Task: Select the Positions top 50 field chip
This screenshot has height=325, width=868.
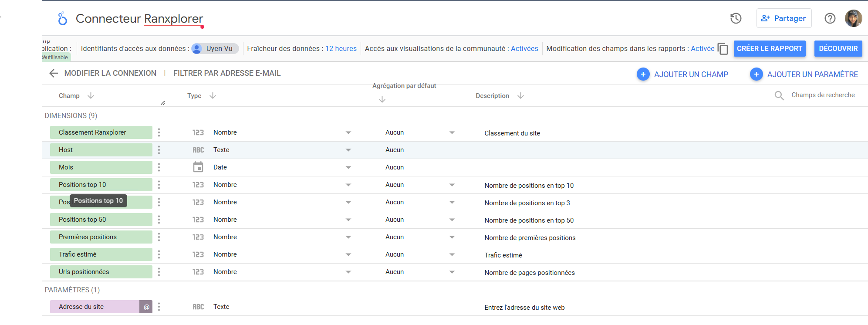Action: pos(101,220)
